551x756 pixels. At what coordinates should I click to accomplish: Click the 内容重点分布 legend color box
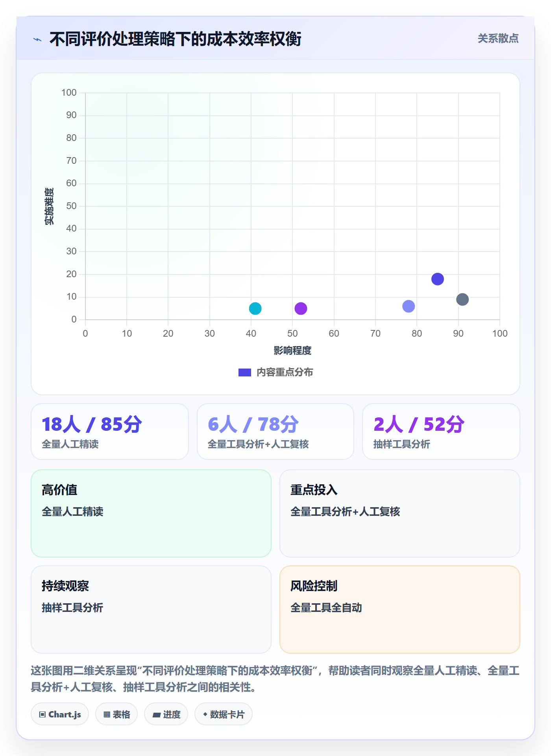point(244,372)
